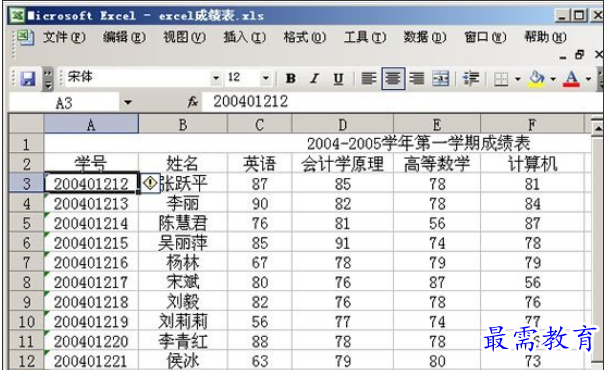Click cell with name 李青红

pos(183,341)
